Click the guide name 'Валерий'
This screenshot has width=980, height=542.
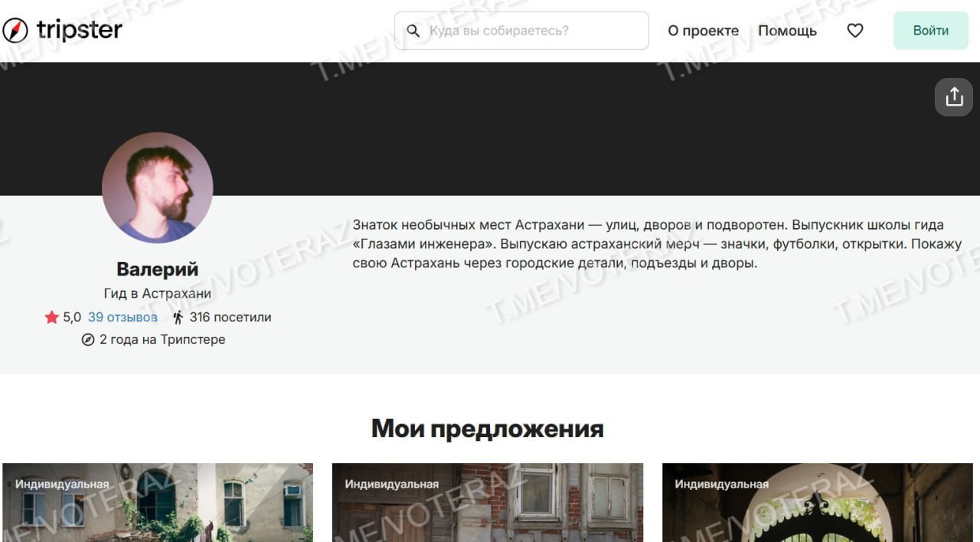(x=158, y=269)
